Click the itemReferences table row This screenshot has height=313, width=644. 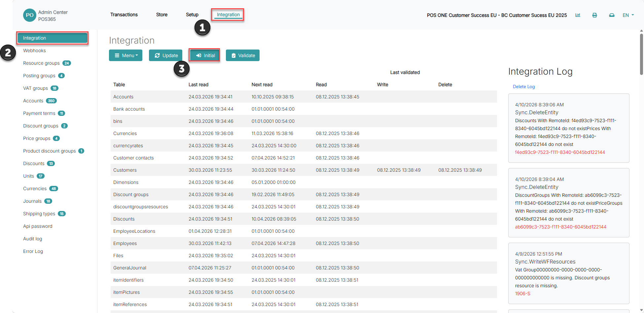tap(304, 304)
